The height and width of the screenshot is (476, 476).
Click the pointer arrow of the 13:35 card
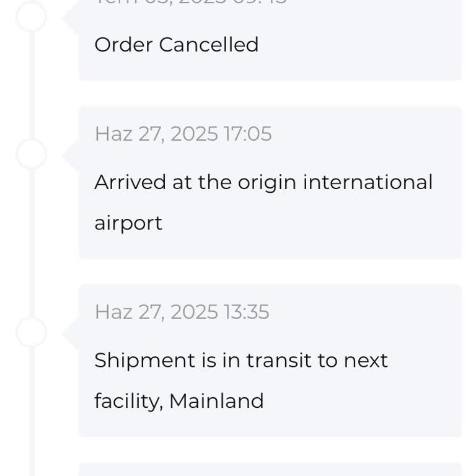click(x=71, y=333)
